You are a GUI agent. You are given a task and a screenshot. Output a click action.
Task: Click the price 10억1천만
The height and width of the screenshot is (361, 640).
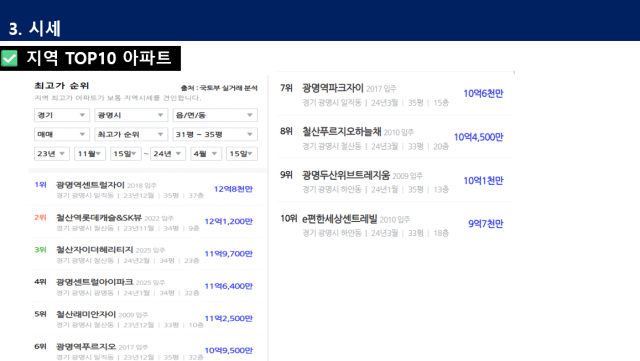(x=483, y=180)
